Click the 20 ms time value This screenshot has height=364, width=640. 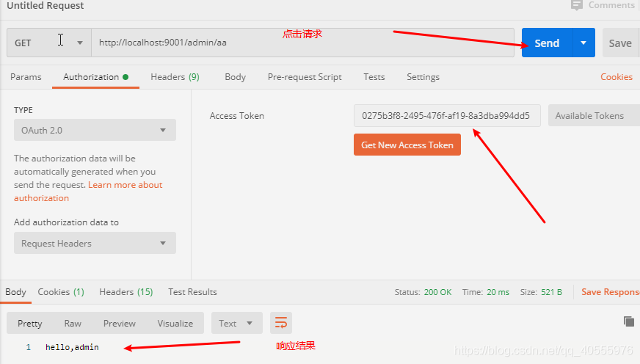click(x=498, y=292)
